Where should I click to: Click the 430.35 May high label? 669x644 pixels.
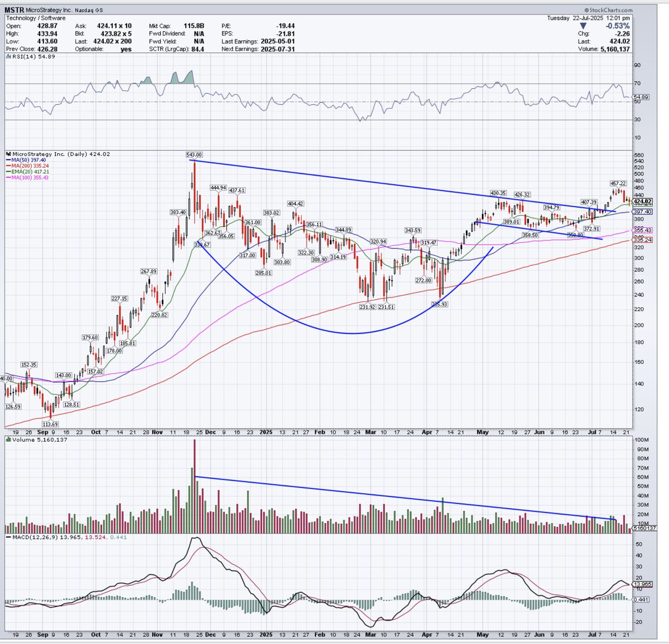[x=498, y=193]
